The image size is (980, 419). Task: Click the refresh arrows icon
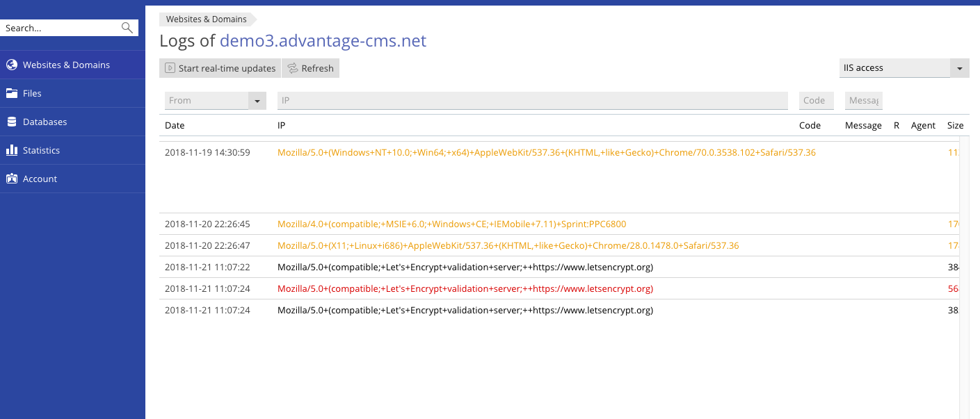[x=293, y=68]
